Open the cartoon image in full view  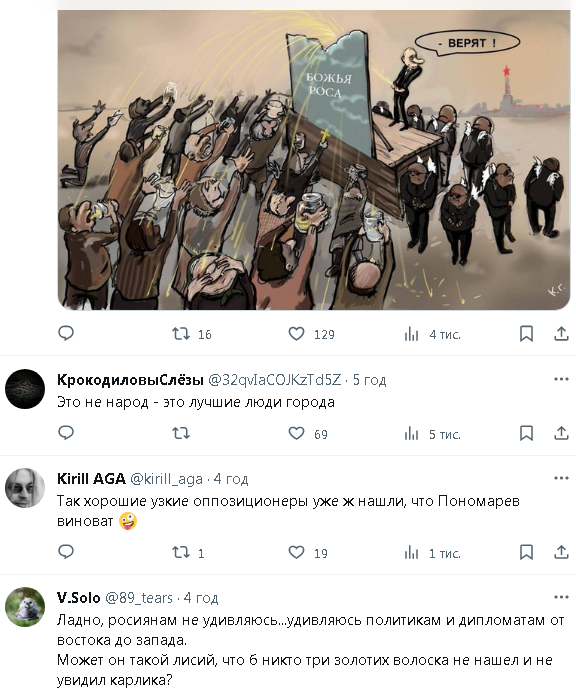click(x=314, y=160)
